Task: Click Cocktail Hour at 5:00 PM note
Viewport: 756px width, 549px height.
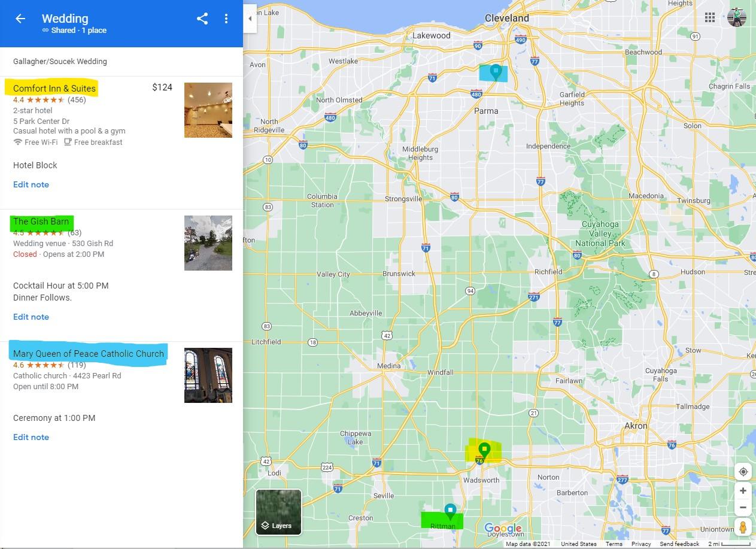Action: point(61,286)
